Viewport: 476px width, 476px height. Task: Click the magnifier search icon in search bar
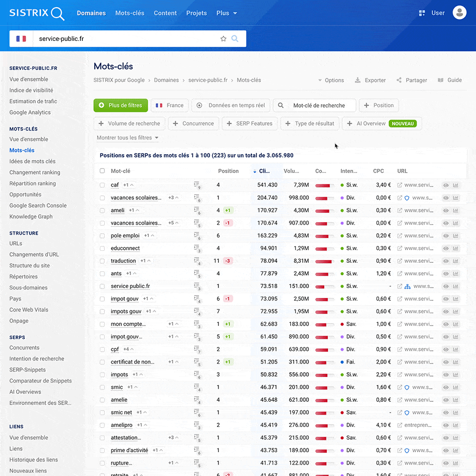point(235,39)
